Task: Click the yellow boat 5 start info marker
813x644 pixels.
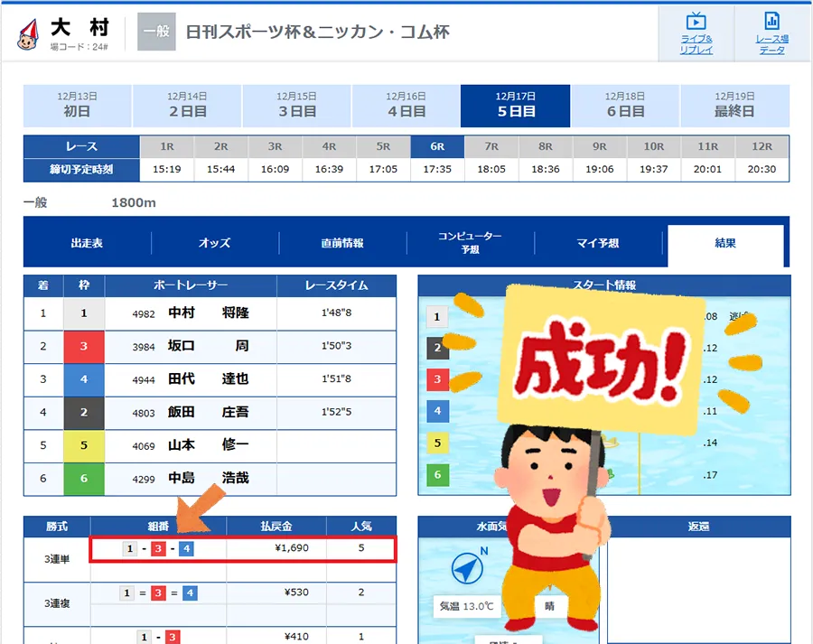Action: (437, 443)
